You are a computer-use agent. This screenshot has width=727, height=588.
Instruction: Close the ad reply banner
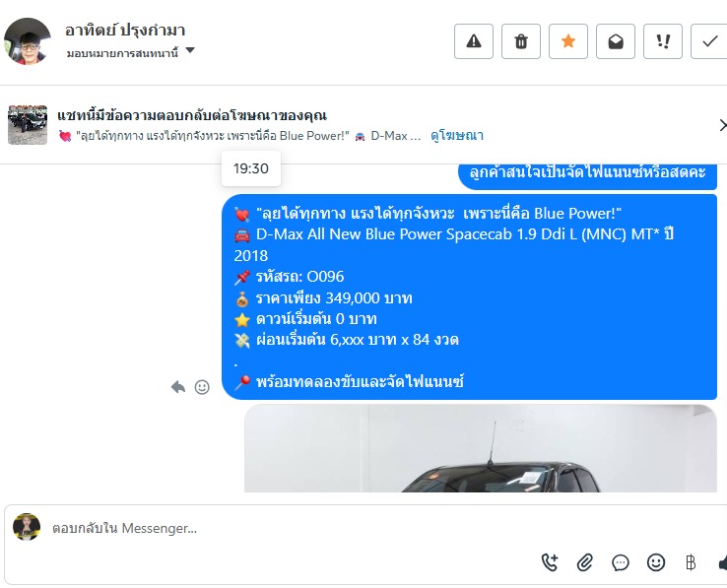click(722, 125)
